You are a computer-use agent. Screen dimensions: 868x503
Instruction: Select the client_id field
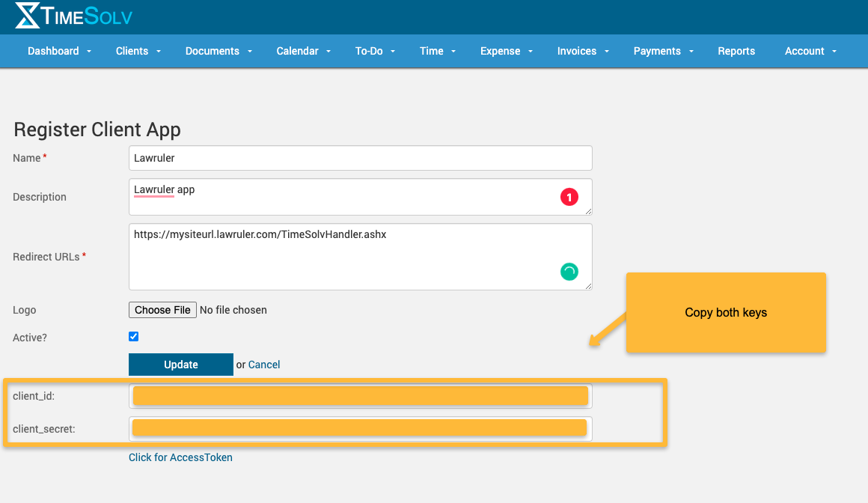tap(361, 396)
